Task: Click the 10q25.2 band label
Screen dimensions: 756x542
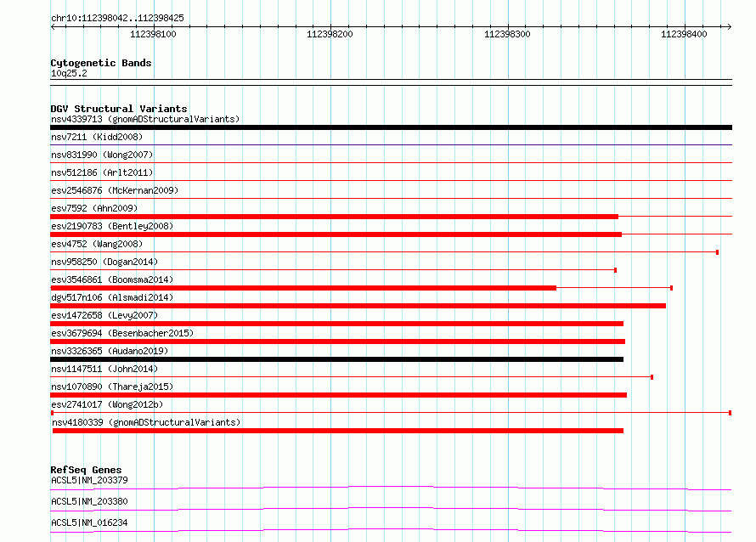Action: [x=69, y=73]
